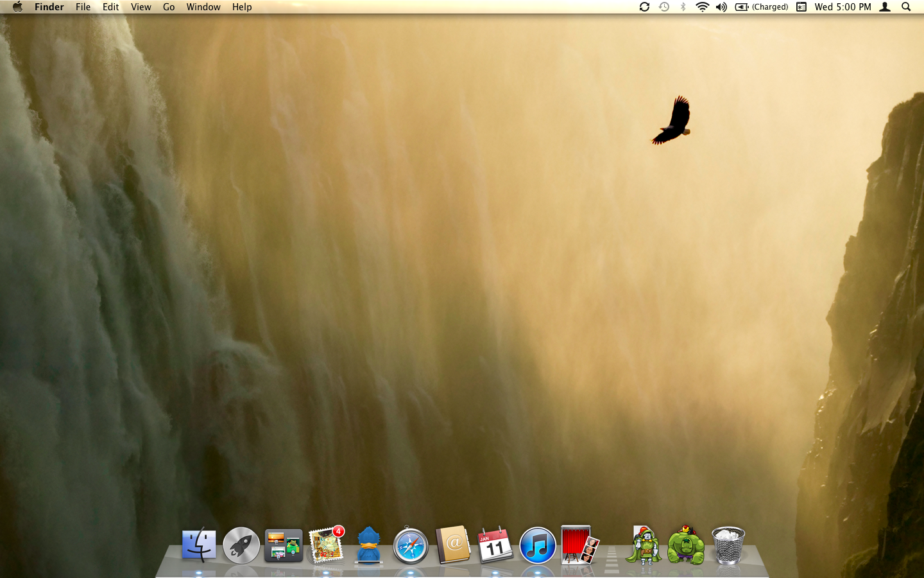924x578 pixels.
Task: Open Address Book
Action: click(x=452, y=545)
